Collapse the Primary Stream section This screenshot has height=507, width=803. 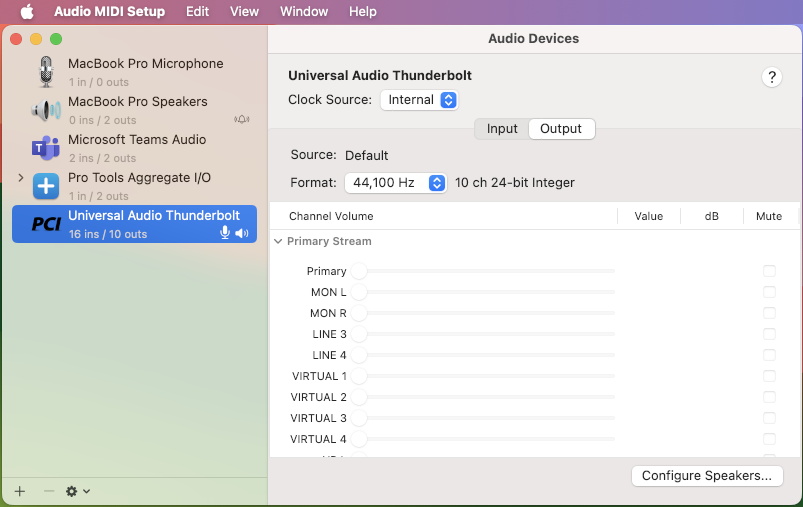[x=278, y=241]
